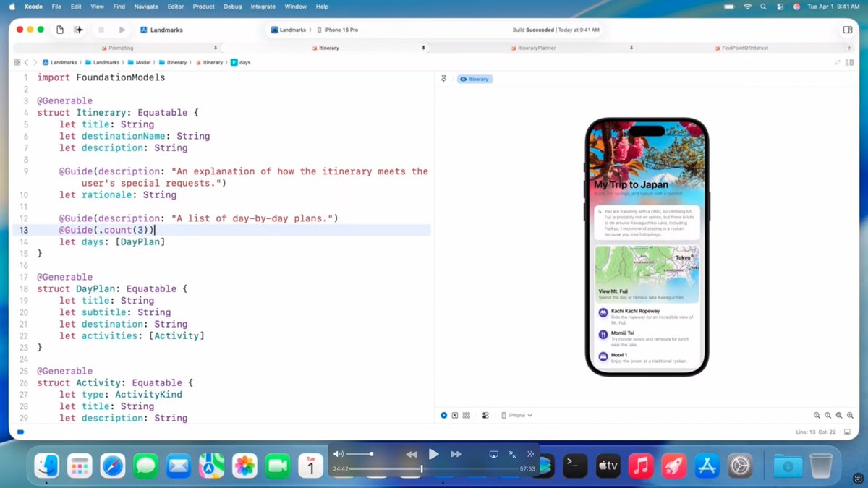
Task: Open the related items grid icon
Action: 17,62
